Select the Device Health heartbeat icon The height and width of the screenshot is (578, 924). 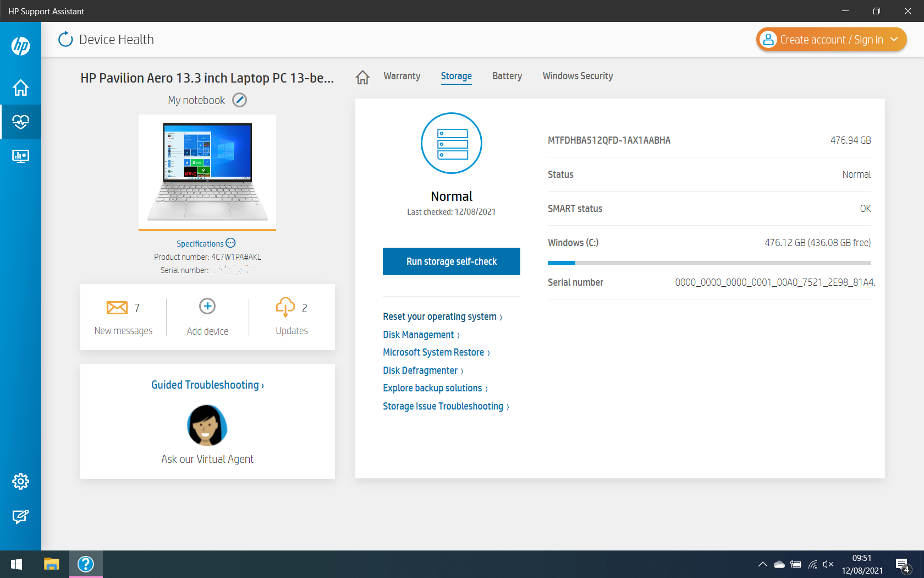click(20, 122)
